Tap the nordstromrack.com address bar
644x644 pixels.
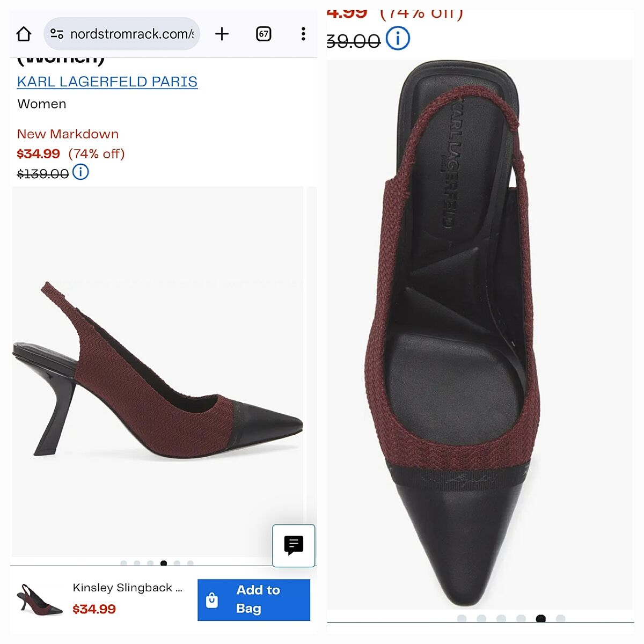click(x=131, y=34)
